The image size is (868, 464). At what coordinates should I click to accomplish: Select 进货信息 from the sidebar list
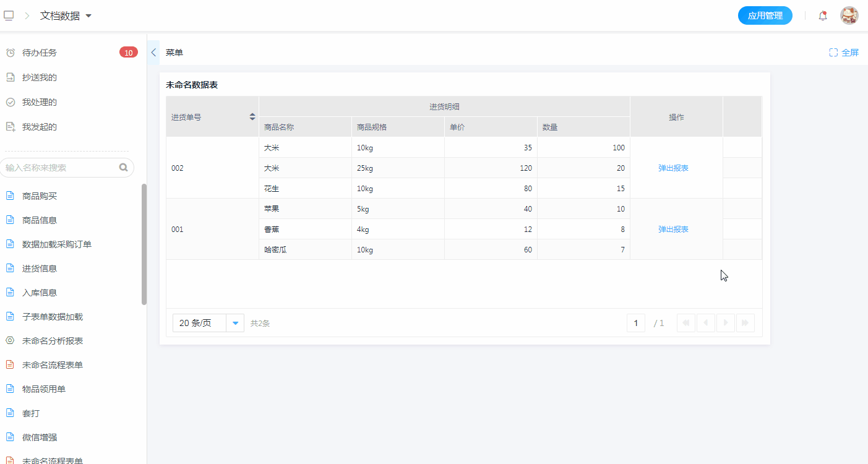pyautogui.click(x=40, y=269)
